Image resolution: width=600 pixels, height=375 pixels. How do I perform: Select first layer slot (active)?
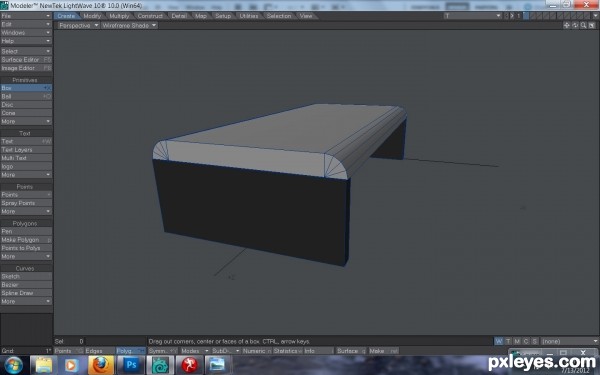point(526,16)
